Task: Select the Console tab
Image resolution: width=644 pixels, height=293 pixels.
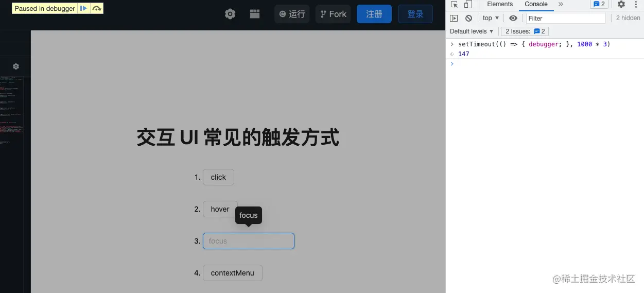Action: point(536,4)
